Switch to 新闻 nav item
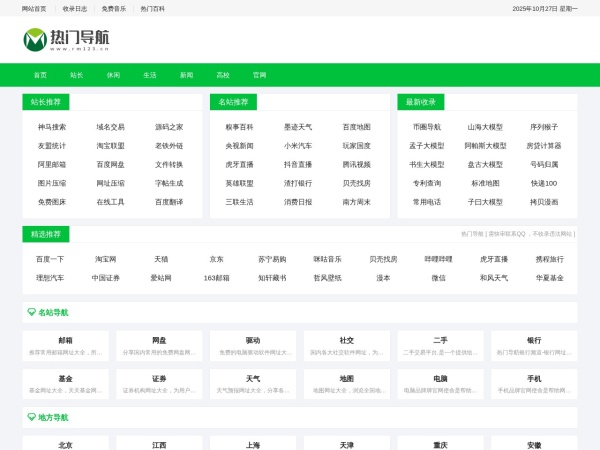 tap(186, 75)
